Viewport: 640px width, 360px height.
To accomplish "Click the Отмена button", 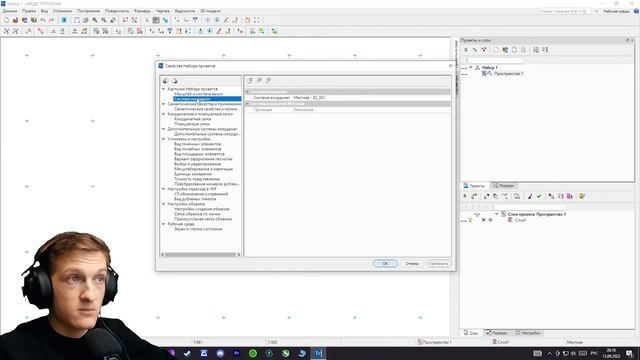I will coord(412,264).
